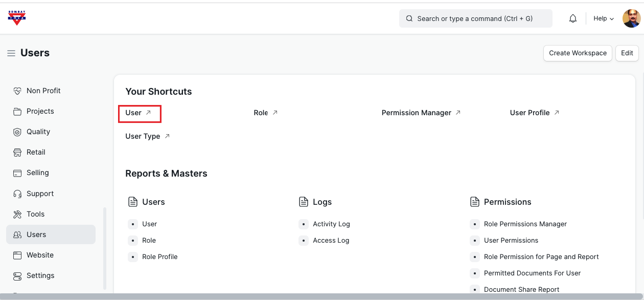This screenshot has height=300, width=644.
Task: Go to Settings in sidebar
Action: coord(40,275)
